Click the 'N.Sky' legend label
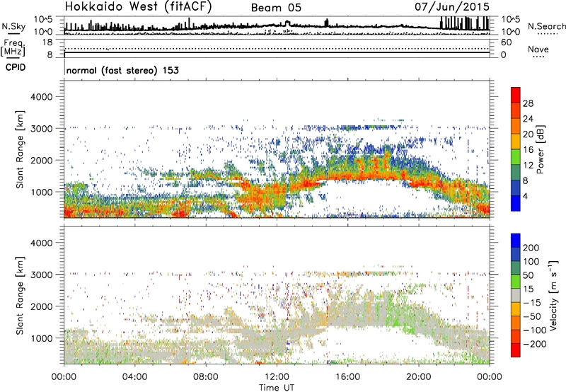This screenshot has height=392, width=566. coord(13,26)
